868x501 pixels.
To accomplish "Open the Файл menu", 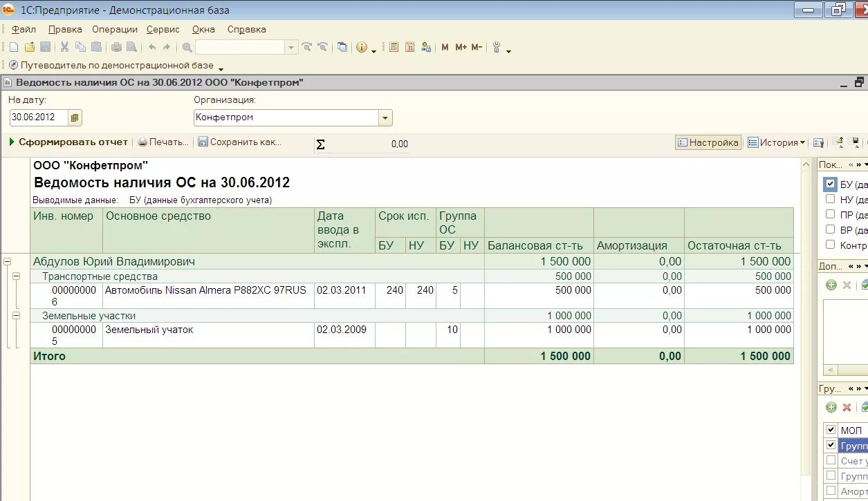I will 24,29.
